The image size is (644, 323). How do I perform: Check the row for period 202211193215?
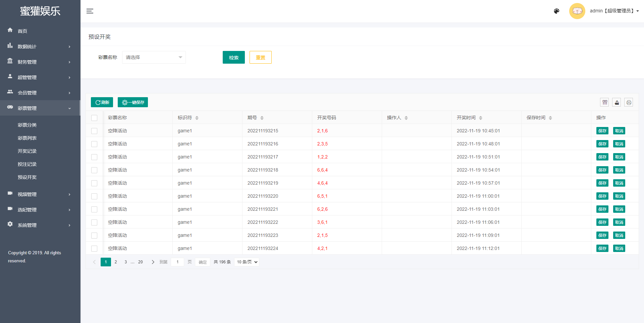94,131
